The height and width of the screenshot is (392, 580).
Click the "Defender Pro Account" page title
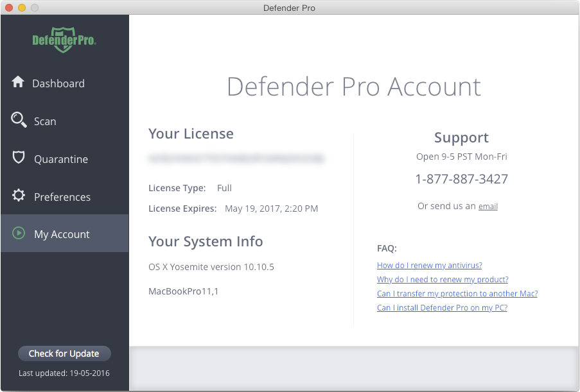[x=354, y=87]
